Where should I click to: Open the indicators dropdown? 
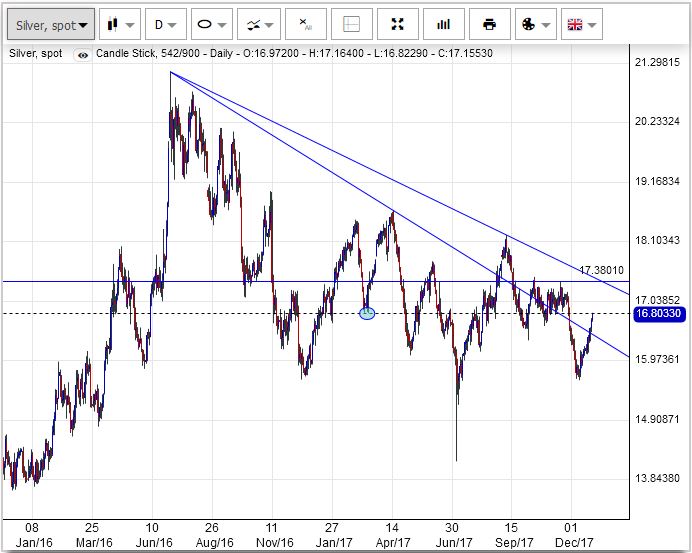258,25
